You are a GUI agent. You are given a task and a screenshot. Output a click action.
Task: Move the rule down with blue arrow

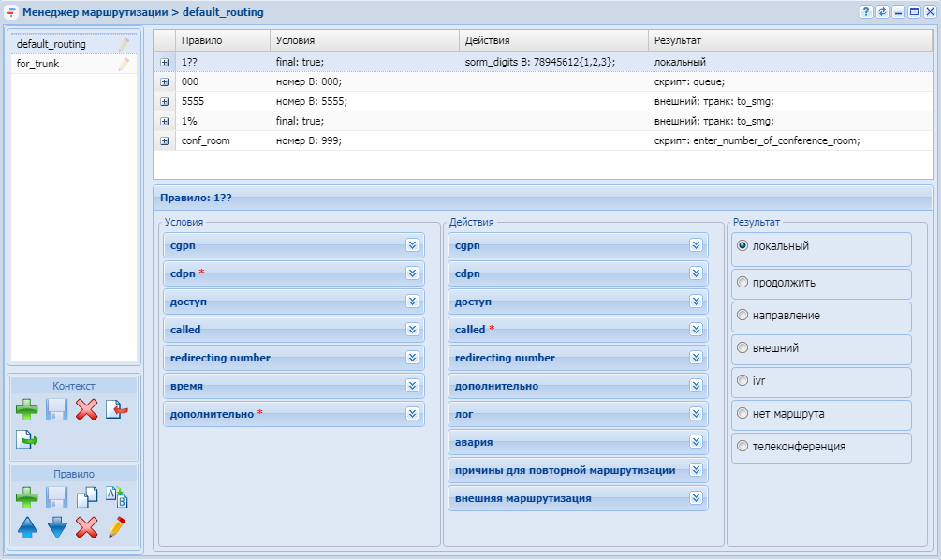pos(57,527)
